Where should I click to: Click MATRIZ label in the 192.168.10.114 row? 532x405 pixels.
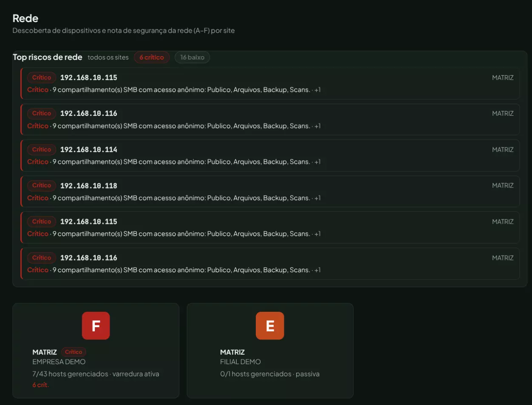pos(503,150)
